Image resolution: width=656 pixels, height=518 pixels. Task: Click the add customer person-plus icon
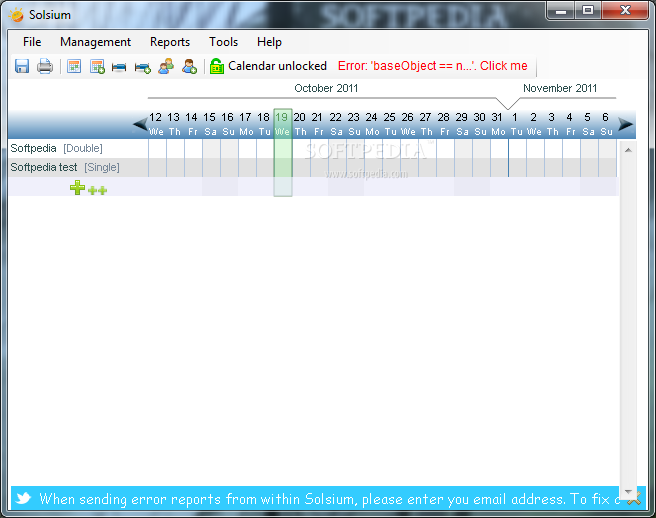[189, 66]
